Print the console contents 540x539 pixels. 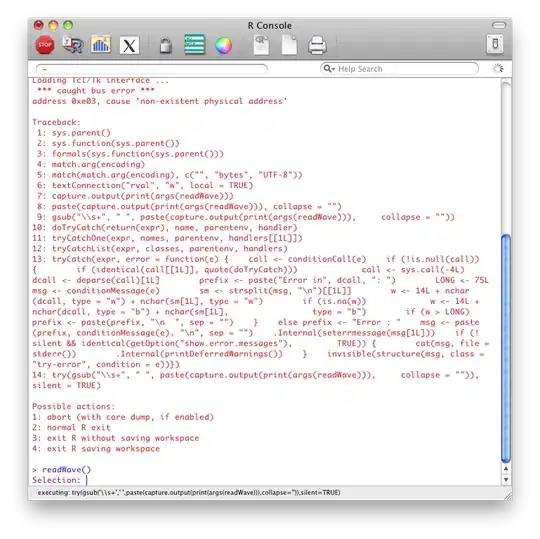(x=317, y=45)
